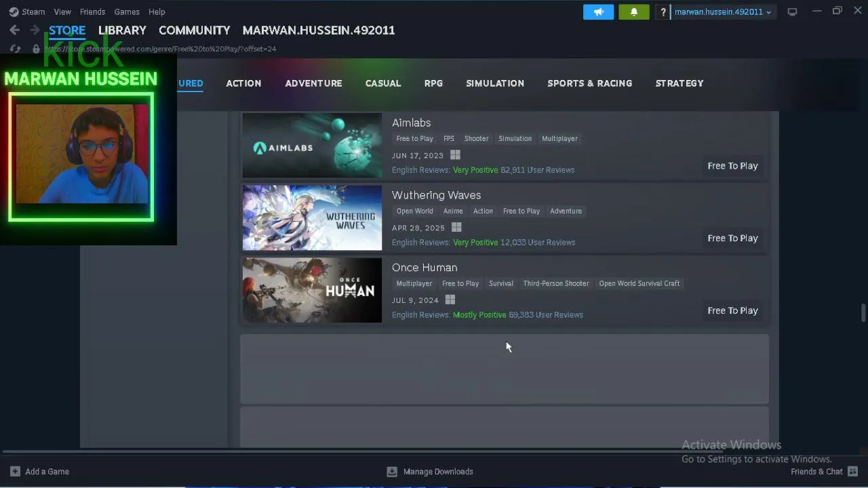The image size is (868, 488).
Task: Select the RPG genre tab
Action: [x=433, y=83]
